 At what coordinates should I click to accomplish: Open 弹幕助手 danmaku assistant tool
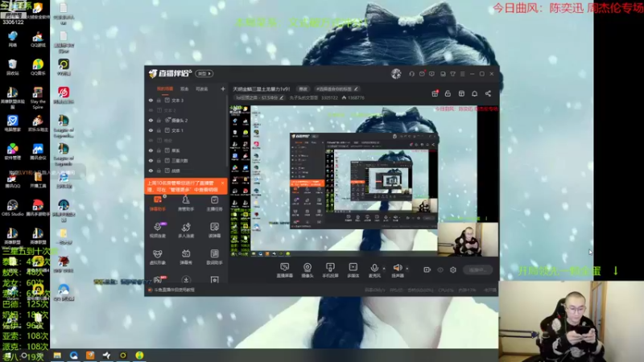tap(158, 204)
